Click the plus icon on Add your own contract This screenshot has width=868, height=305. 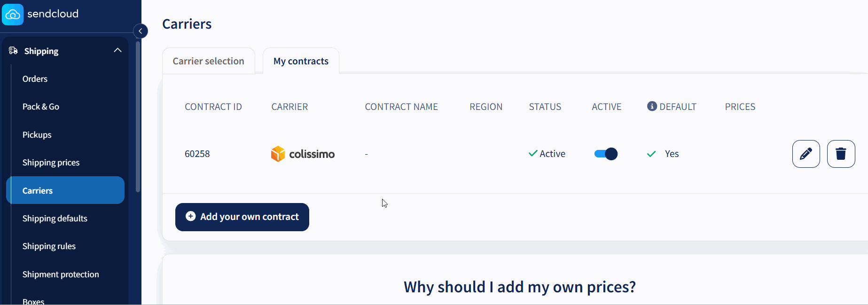(x=190, y=217)
